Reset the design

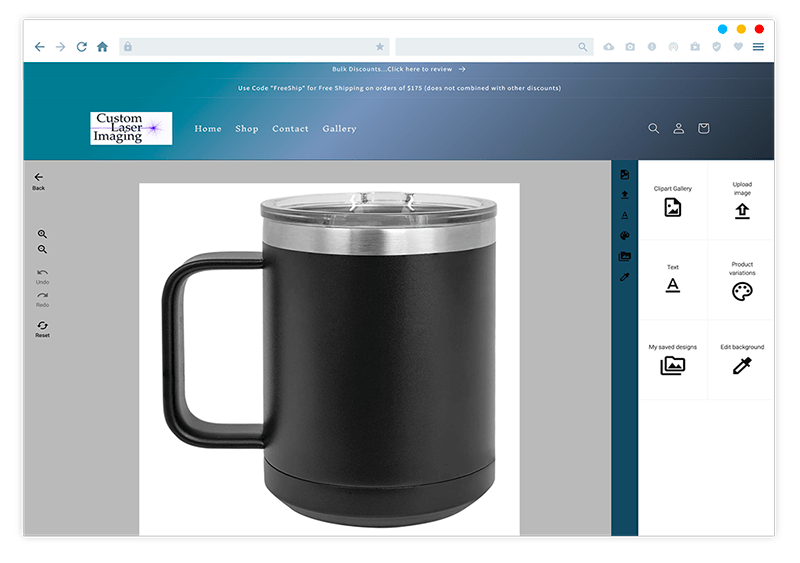point(42,329)
